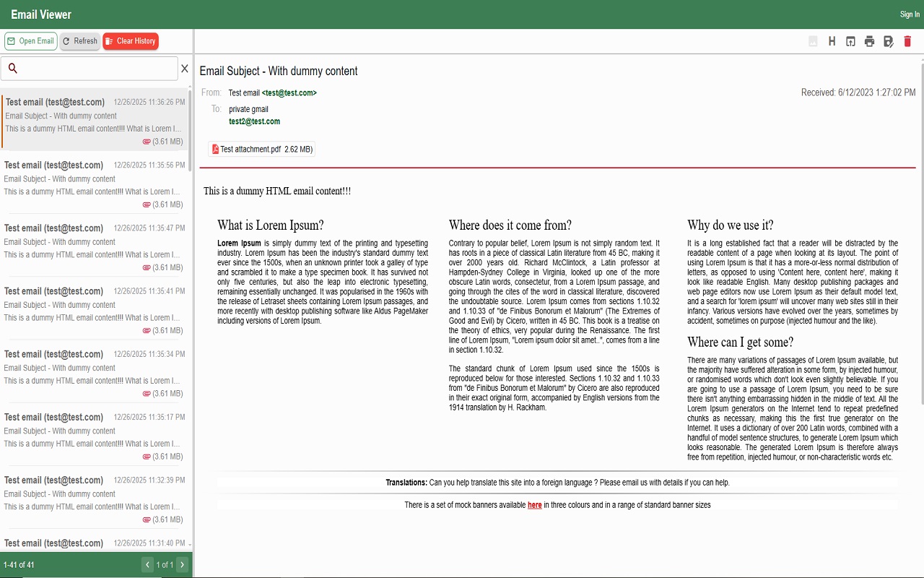924x578 pixels.
Task: Toggle the HTML view with the H icon
Action: [x=832, y=41]
